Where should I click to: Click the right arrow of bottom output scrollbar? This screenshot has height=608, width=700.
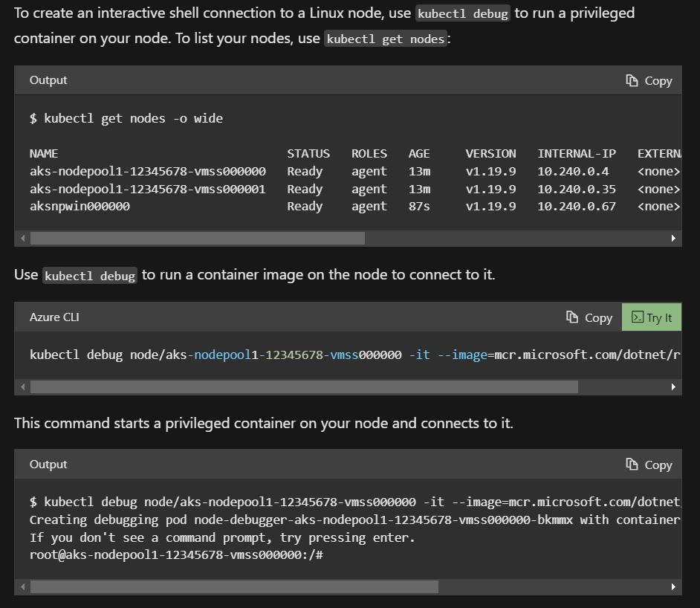[673, 586]
